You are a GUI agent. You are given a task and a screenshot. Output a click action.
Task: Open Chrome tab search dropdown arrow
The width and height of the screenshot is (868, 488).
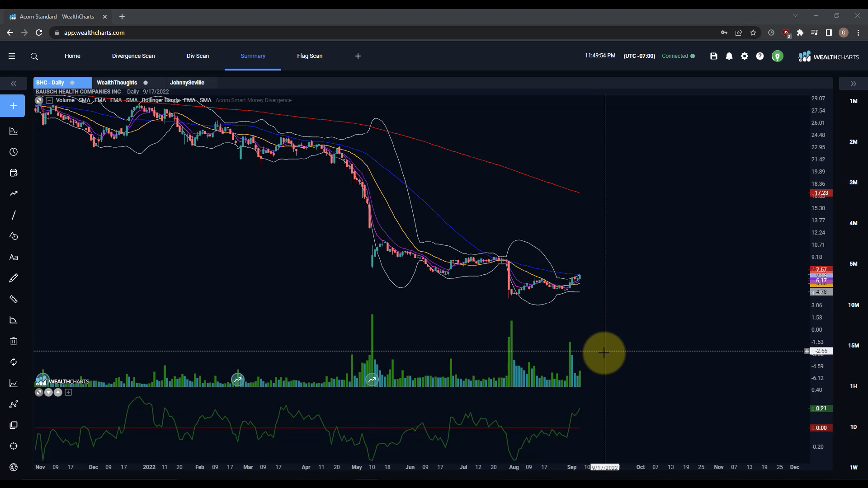click(x=795, y=16)
